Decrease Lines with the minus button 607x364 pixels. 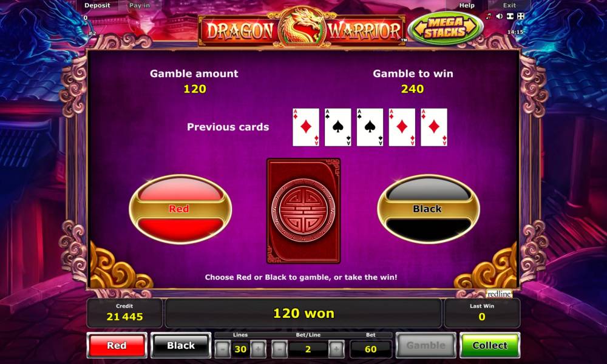pos(223,349)
